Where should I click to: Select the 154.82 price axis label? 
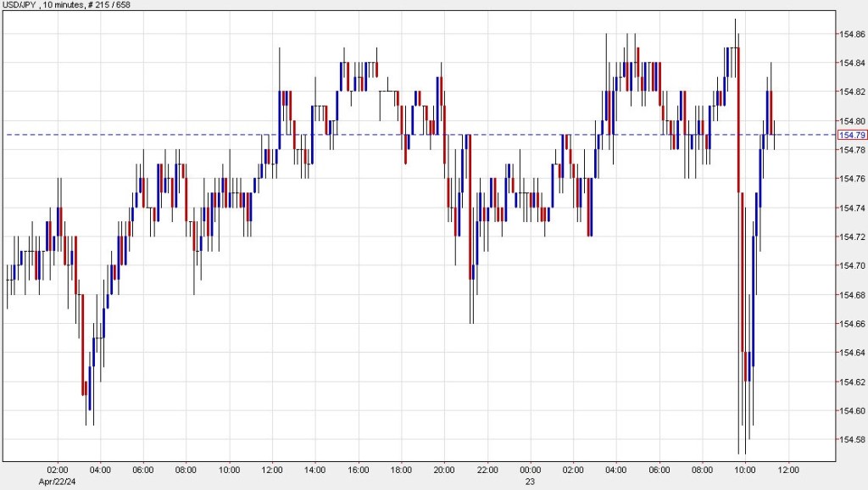click(x=851, y=92)
